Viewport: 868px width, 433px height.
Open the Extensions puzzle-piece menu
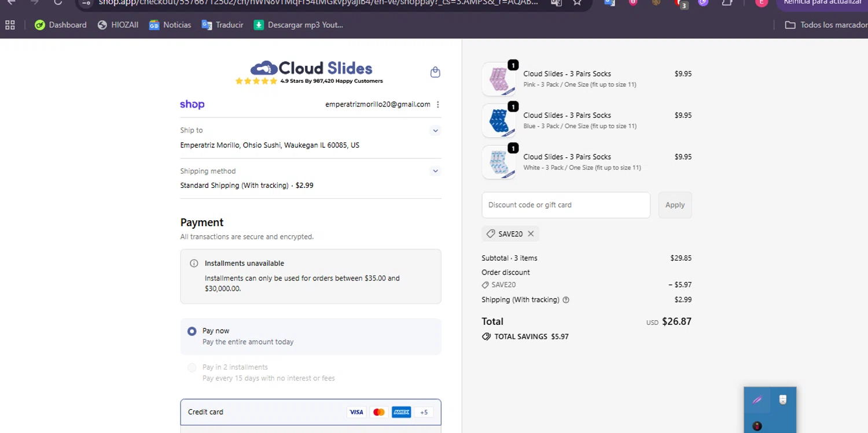point(727,2)
